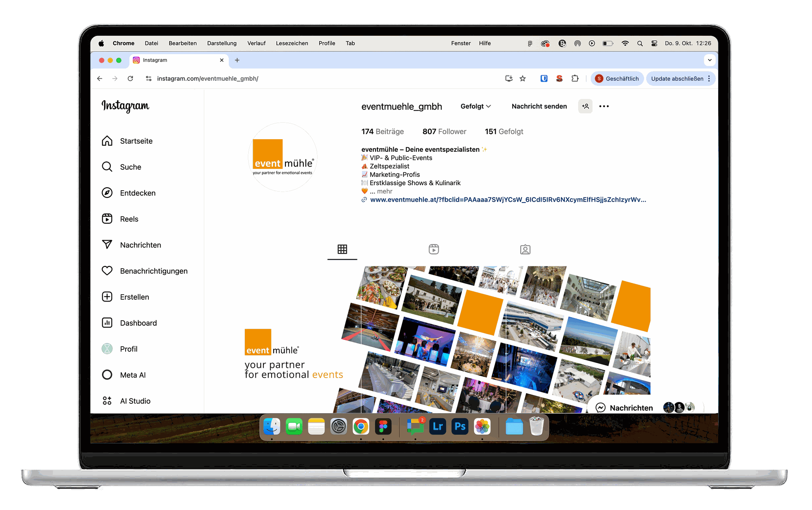The width and height of the screenshot is (812, 510).
Task: Click the similar accounts add-person icon
Action: coord(585,106)
